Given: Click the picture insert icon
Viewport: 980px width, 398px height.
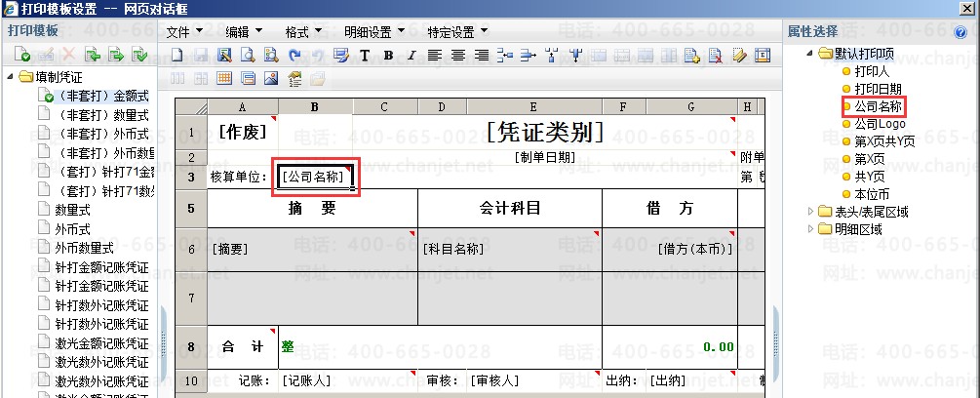Looking at the screenshot, I should pyautogui.click(x=271, y=79).
